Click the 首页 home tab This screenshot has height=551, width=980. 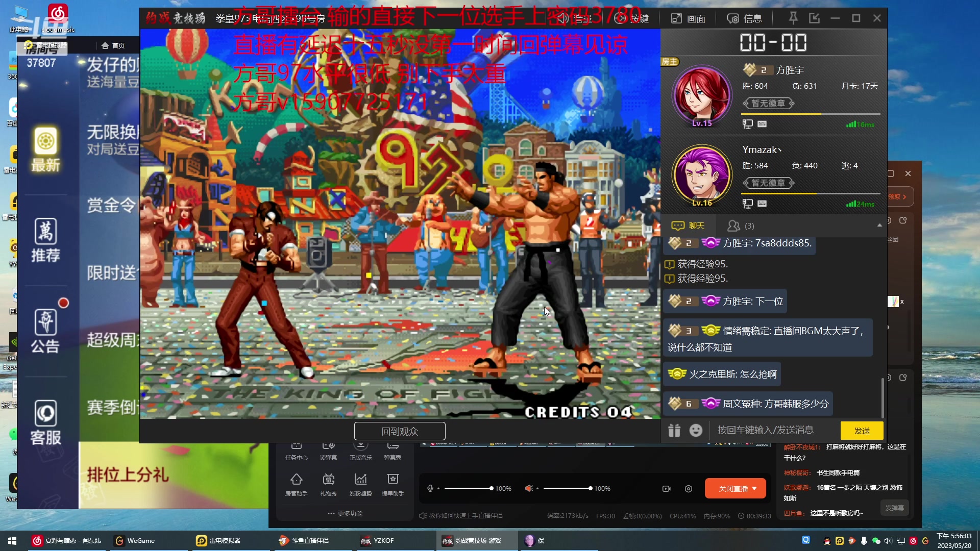coord(113,45)
